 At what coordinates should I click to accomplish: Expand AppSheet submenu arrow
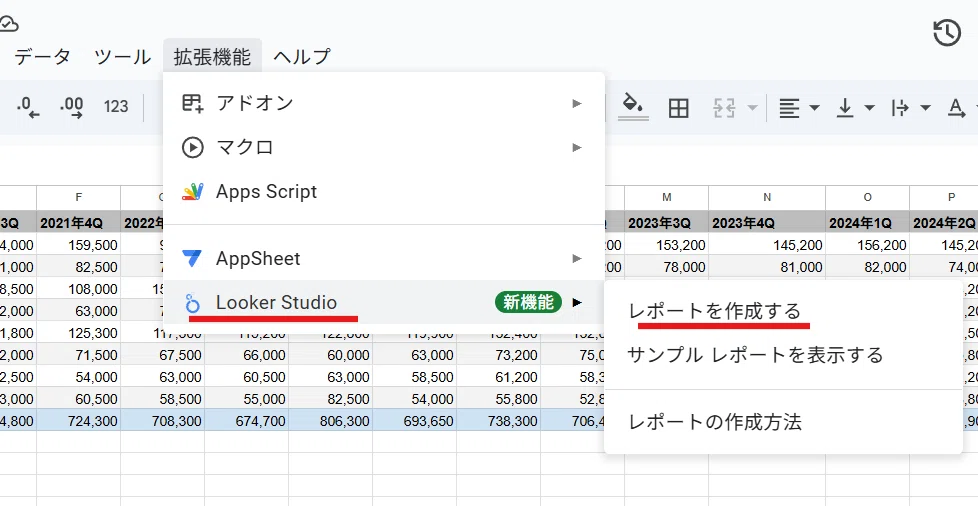pos(577,258)
